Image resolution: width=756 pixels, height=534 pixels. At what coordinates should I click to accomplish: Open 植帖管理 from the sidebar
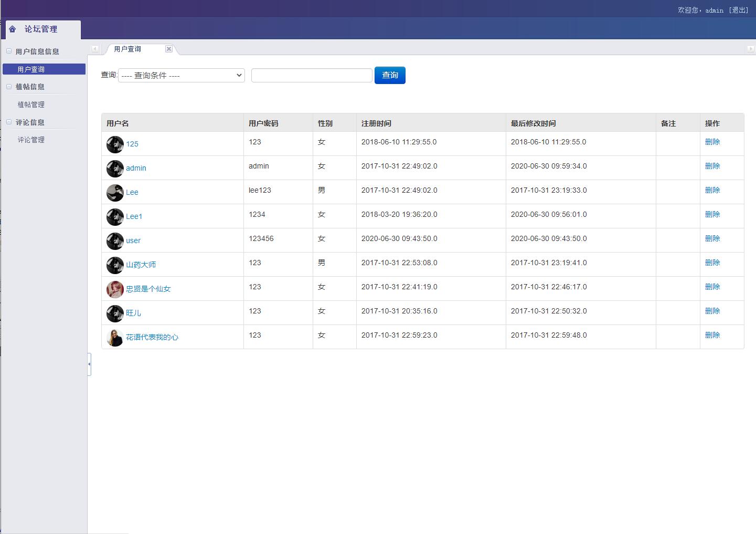coord(31,104)
